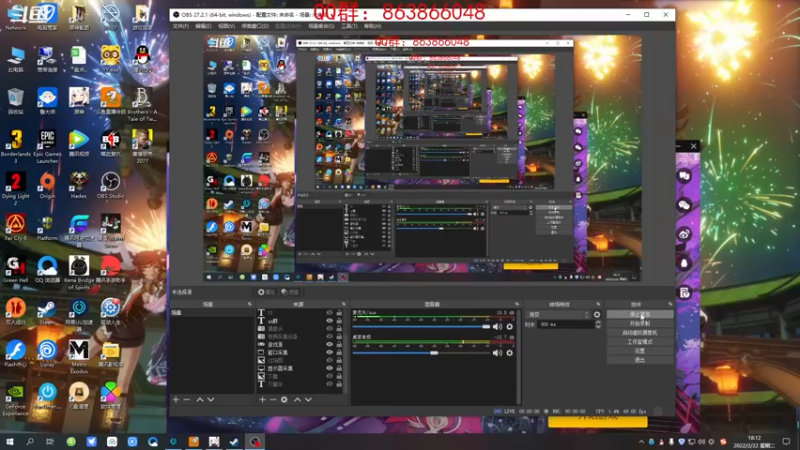Mute the desktop audio speaker icon

(x=497, y=353)
